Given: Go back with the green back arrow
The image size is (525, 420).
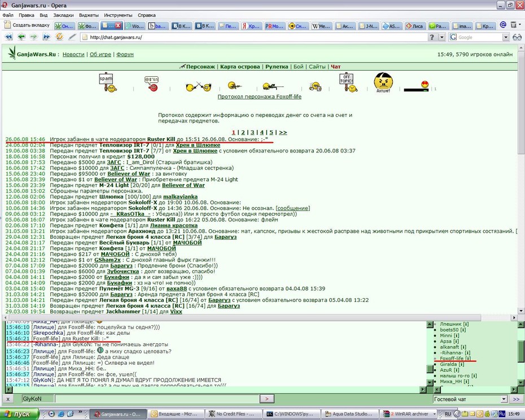Looking at the screenshot, I should coord(21,37).
